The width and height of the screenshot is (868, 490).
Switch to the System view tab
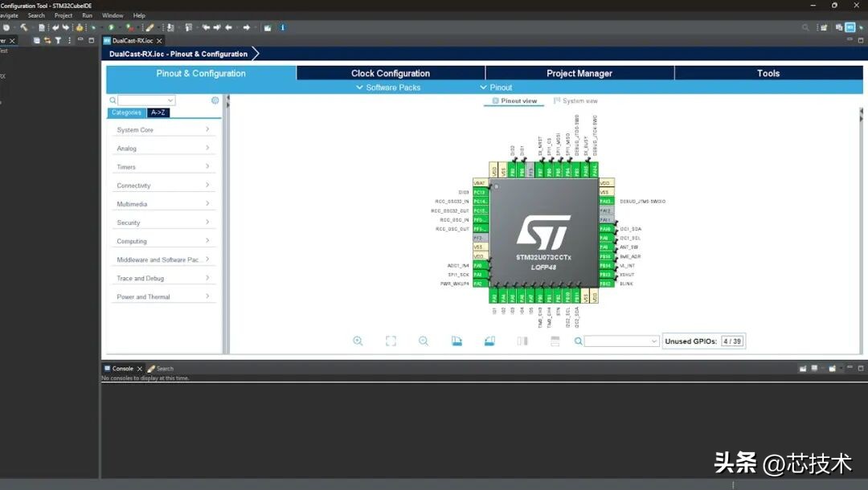pos(575,100)
